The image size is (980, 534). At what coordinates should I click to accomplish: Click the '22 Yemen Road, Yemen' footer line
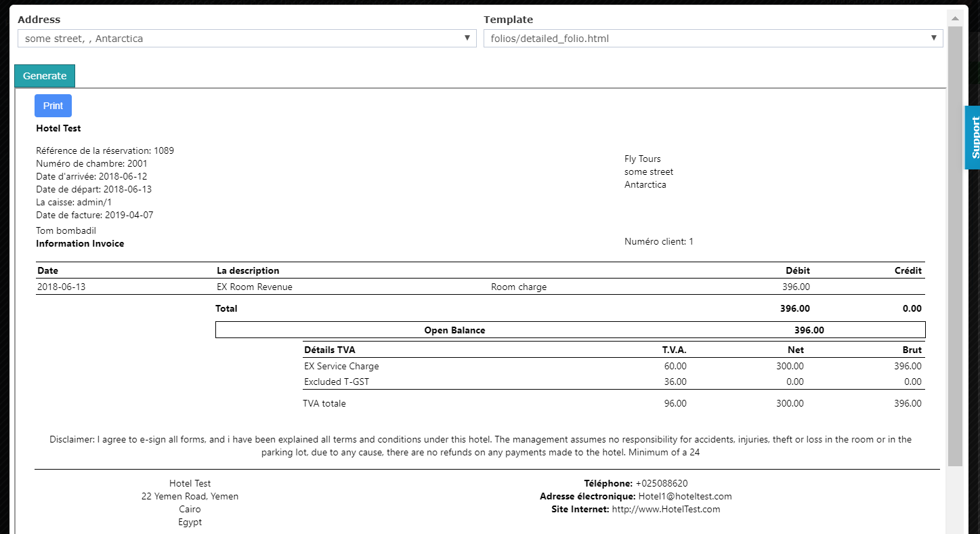190,496
